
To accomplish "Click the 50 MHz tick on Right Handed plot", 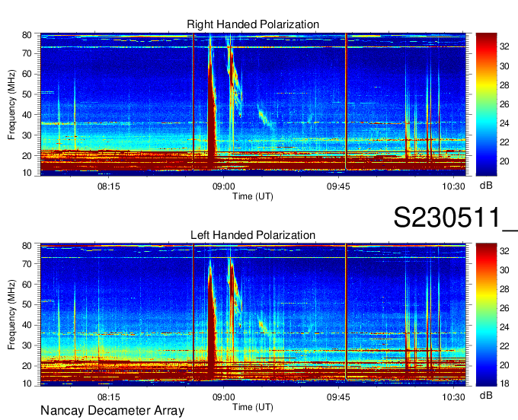I will pos(27,94).
